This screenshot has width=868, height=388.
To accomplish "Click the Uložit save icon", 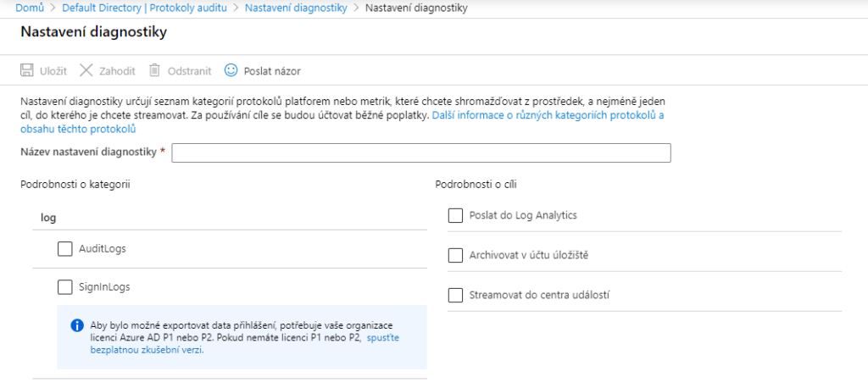I will tap(27, 70).
